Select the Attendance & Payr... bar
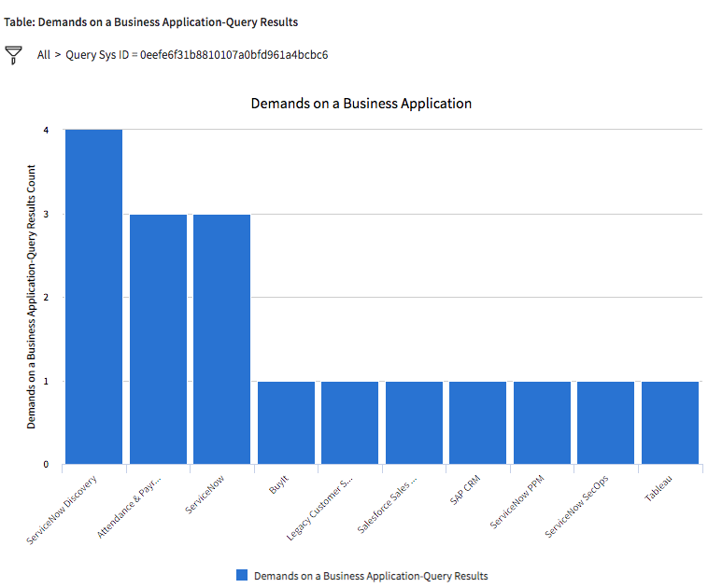Image resolution: width=708 pixels, height=588 pixels. click(158, 339)
